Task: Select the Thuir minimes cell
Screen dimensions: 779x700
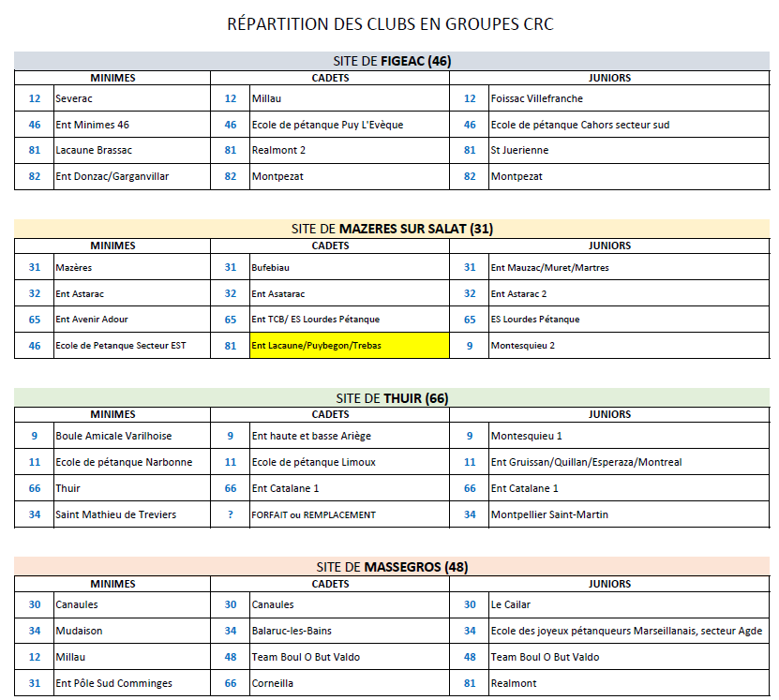Action: [131, 488]
